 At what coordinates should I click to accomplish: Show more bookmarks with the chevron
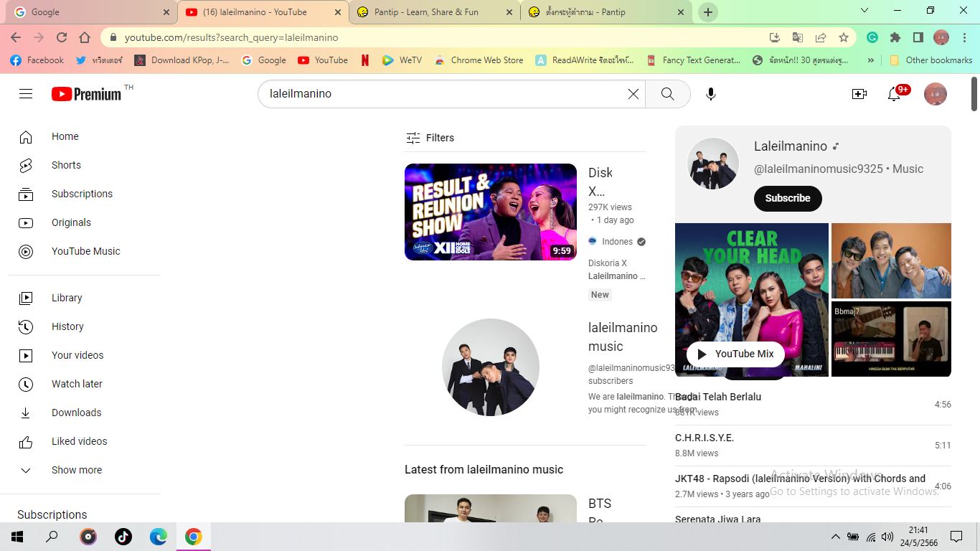(871, 60)
